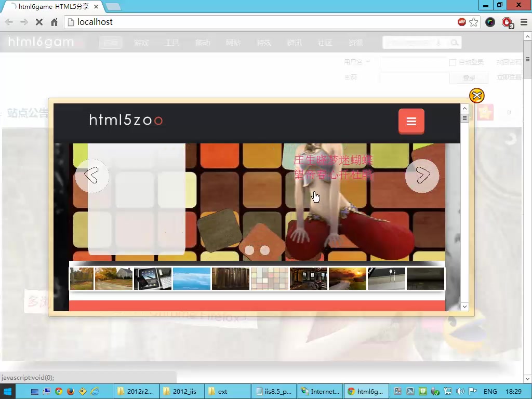This screenshot has height=399, width=532.
Task: Click the search magnifier icon in navbar
Action: [454, 43]
